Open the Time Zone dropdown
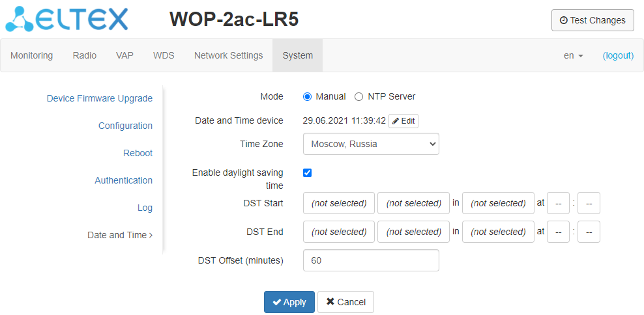This screenshot has width=644, height=315. 371,144
